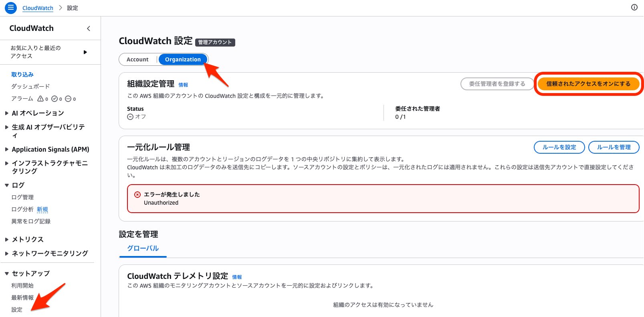
Task: Expand AI オペレーション section
Action: (7, 113)
